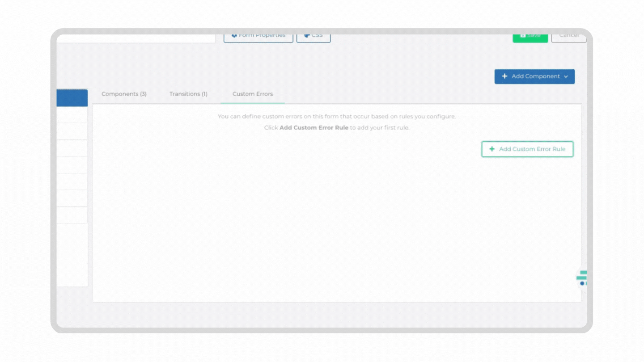Open the floating help widget icon
Viewport: 644px width, 362px height.
coord(582,278)
